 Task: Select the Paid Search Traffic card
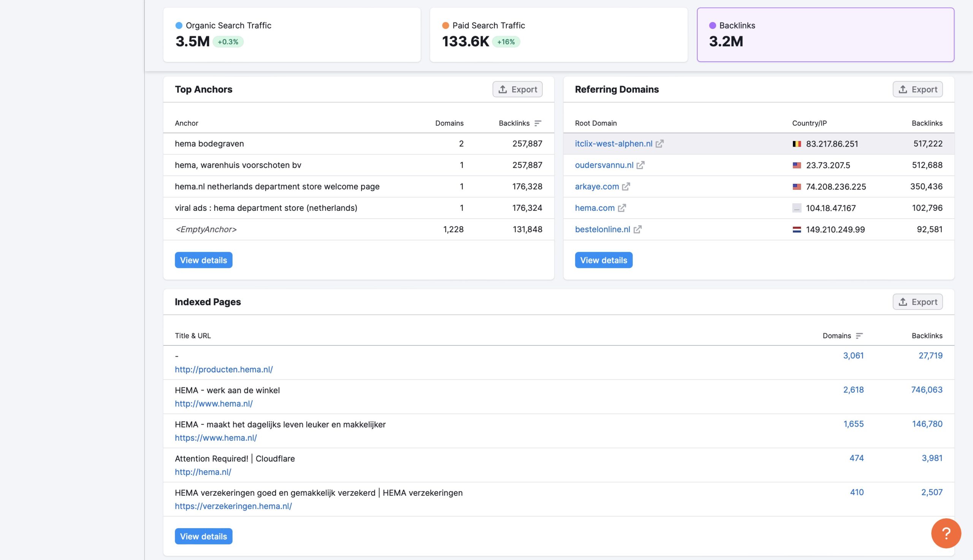point(559,35)
